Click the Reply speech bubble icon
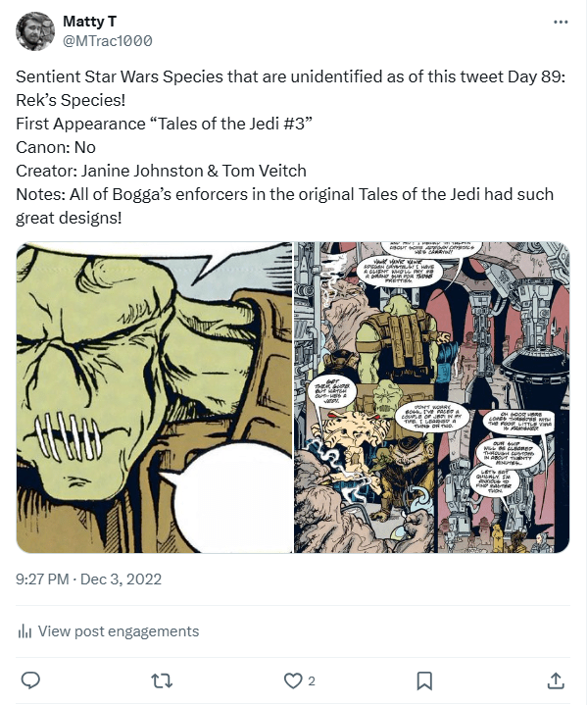The width and height of the screenshot is (588, 705). [30, 680]
